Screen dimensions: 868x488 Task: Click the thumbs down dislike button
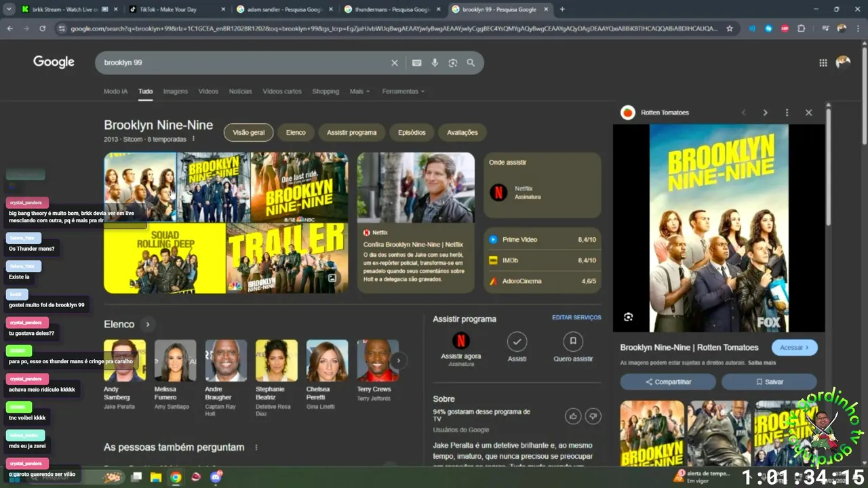[x=593, y=416]
